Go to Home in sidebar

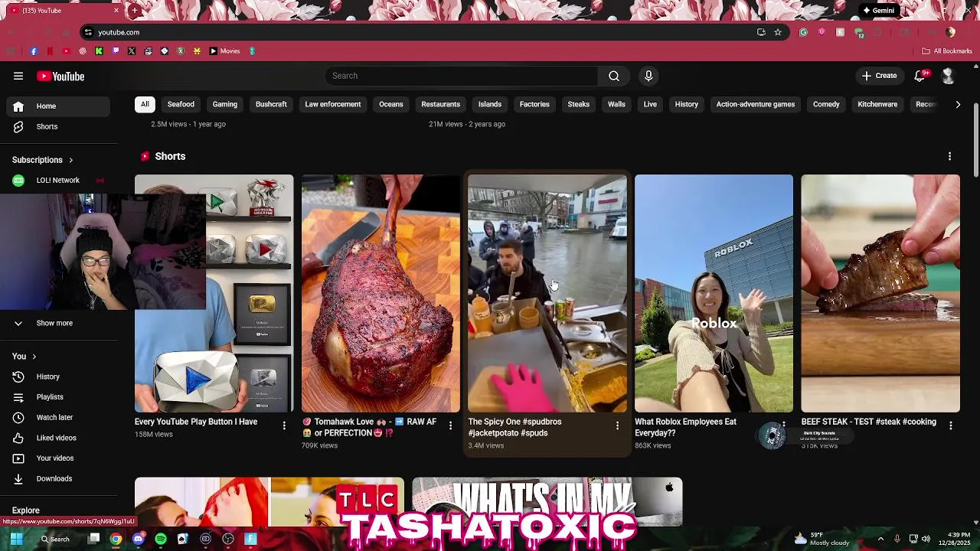(x=58, y=106)
